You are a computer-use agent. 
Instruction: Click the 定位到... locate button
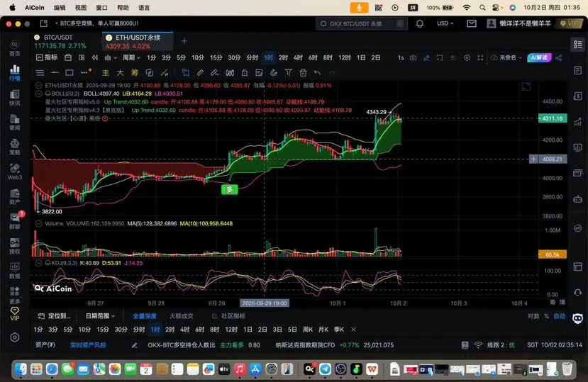(55, 316)
